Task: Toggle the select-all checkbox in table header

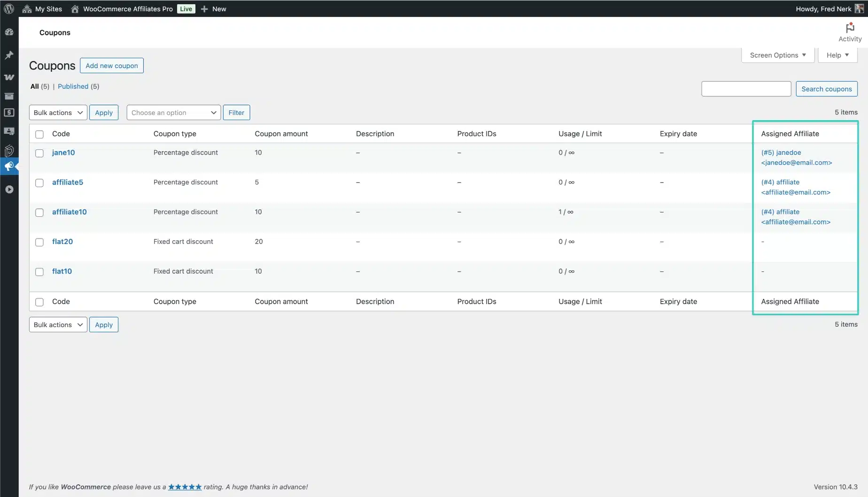Action: (39, 134)
